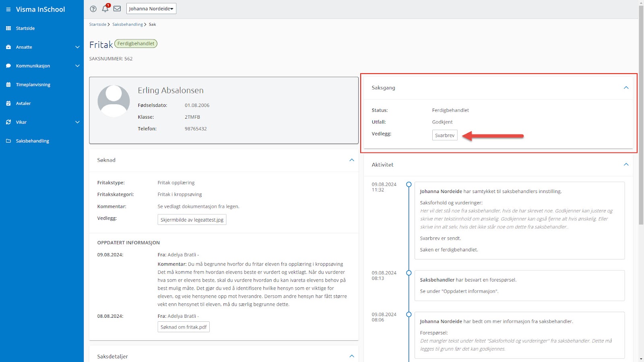644x362 pixels.
Task: Open the hamburger menu icon
Action: click(8, 9)
